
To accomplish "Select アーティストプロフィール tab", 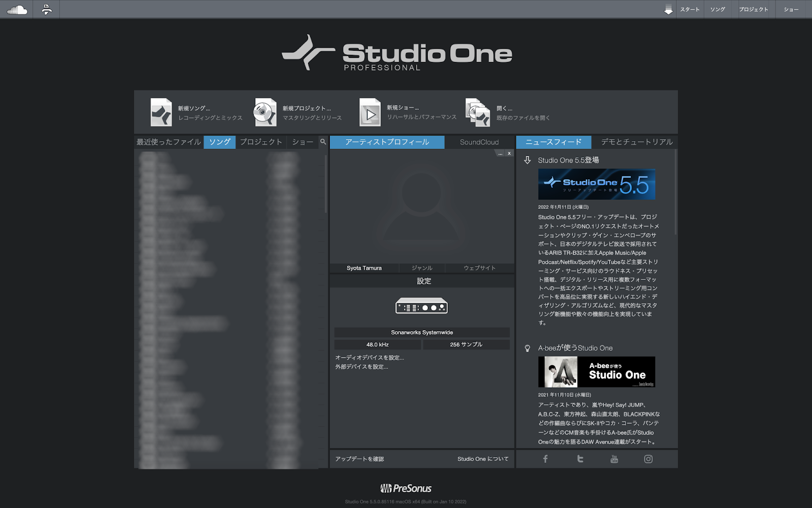I will [387, 142].
